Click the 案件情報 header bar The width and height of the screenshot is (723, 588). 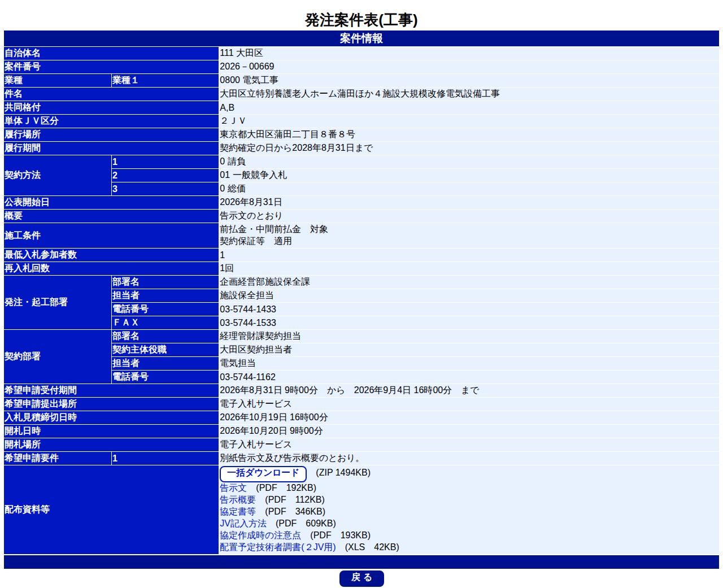click(361, 38)
